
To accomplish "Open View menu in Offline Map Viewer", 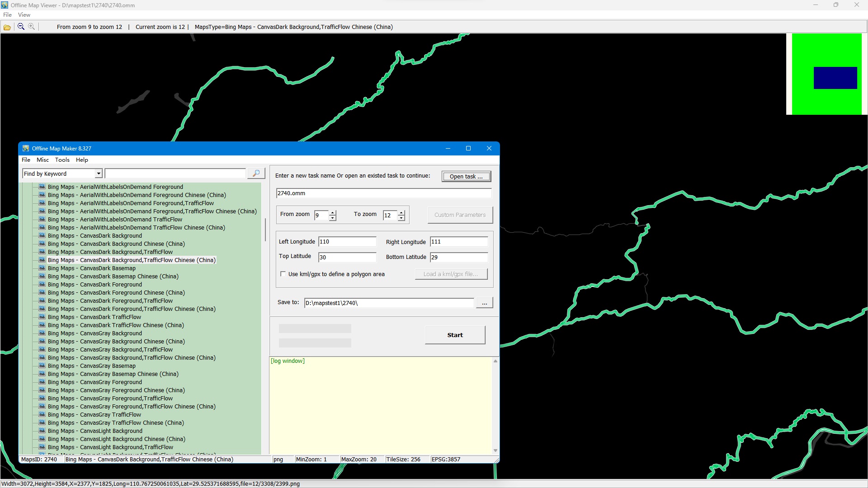I will [24, 15].
